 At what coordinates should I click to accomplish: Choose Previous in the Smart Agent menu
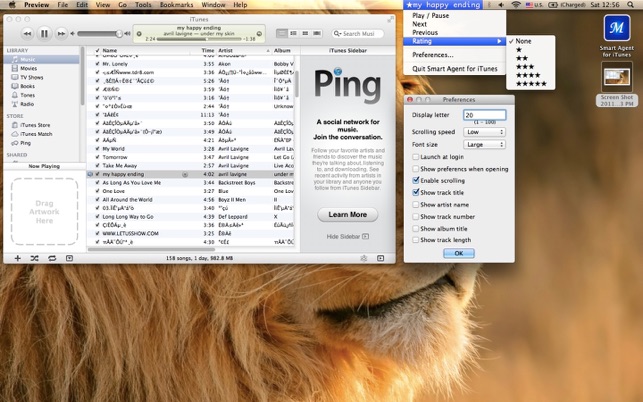(x=454, y=32)
